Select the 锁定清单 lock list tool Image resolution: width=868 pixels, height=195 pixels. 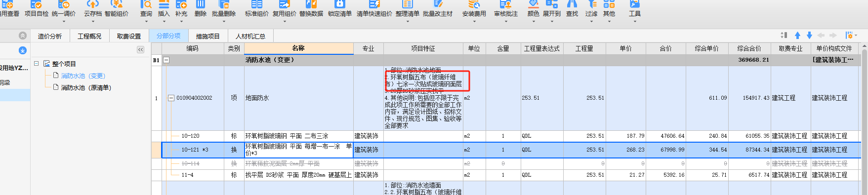(x=339, y=9)
